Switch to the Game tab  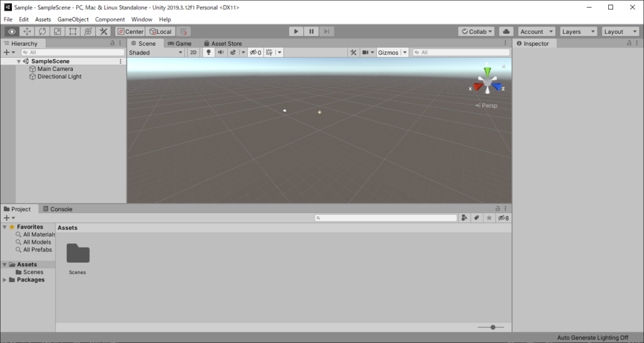pos(179,43)
